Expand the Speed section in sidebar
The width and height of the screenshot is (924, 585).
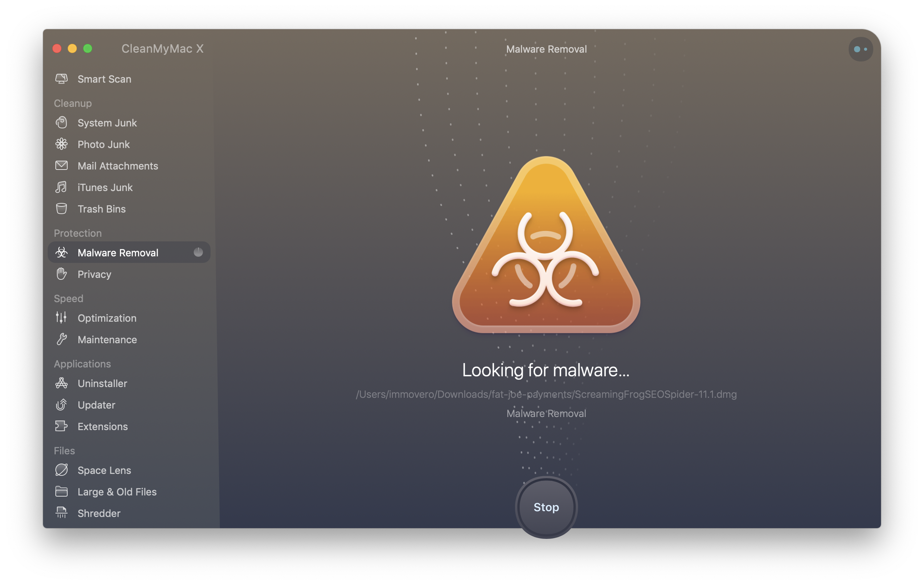coord(67,297)
